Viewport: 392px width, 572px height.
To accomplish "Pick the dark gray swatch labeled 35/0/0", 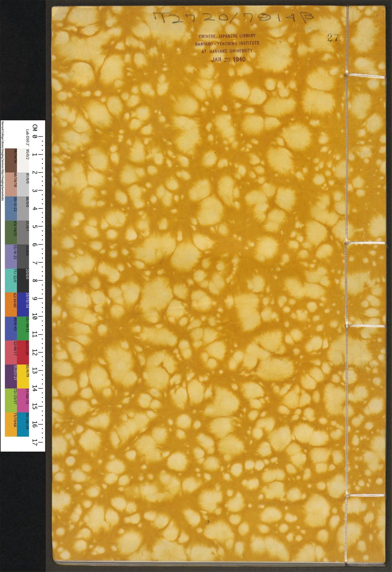I will pos(23,256).
